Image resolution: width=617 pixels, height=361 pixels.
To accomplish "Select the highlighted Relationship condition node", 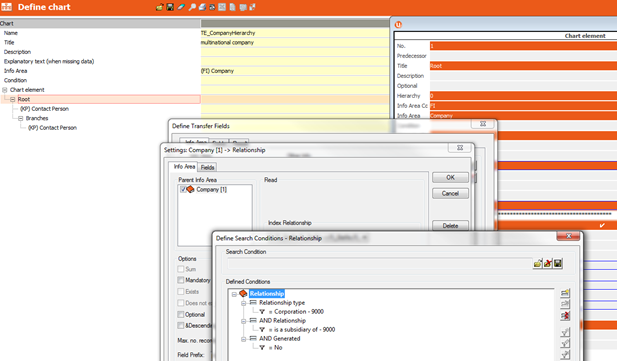I will tap(267, 294).
